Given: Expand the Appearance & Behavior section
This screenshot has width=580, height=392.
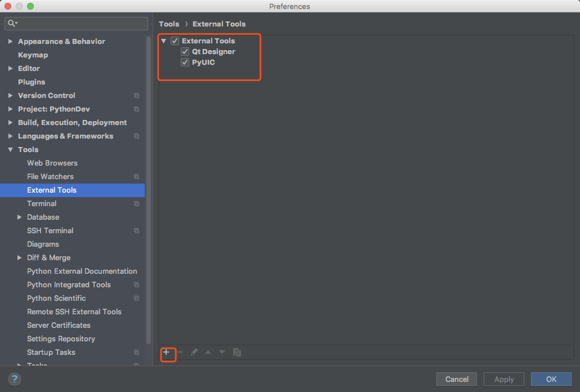Looking at the screenshot, I should pyautogui.click(x=10, y=41).
